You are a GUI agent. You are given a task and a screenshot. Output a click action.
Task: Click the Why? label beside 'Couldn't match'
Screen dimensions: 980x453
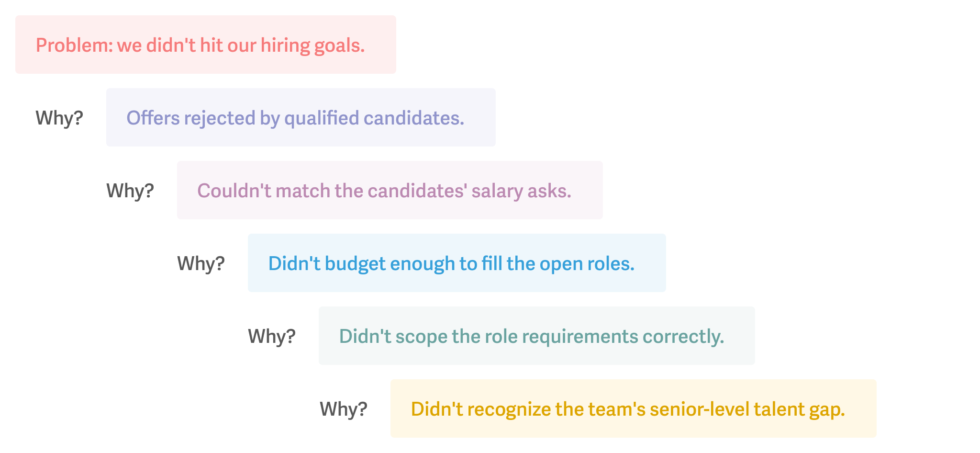pos(130,191)
